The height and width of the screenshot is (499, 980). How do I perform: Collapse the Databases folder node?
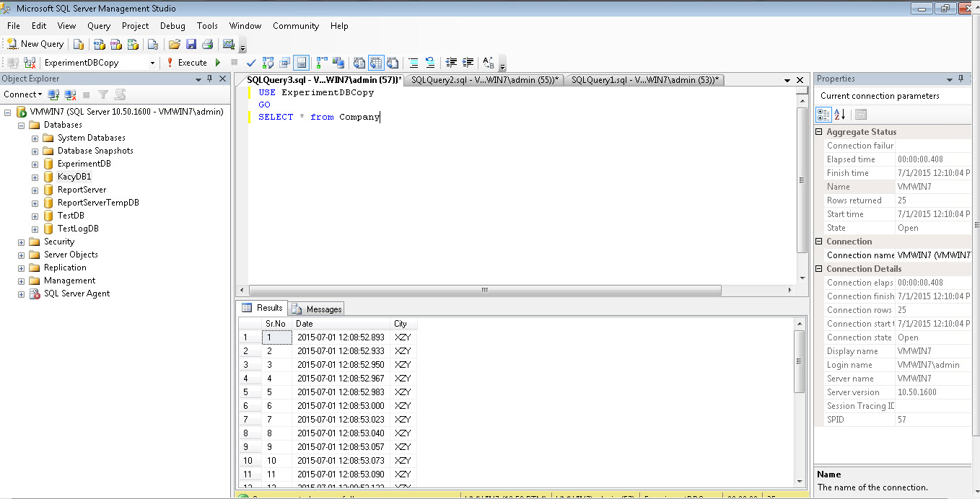22,125
